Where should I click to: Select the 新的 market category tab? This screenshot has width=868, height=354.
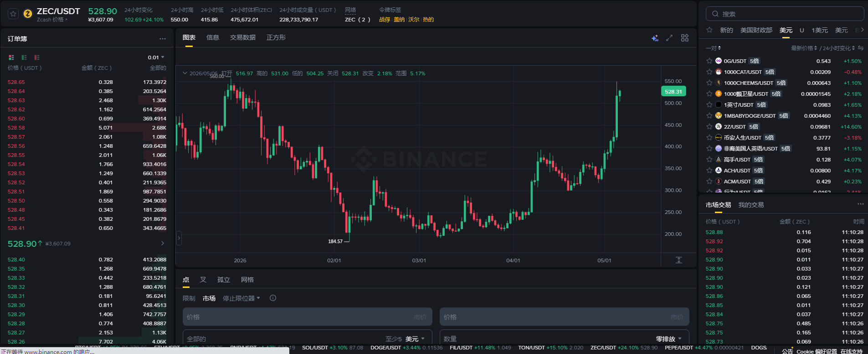726,30
